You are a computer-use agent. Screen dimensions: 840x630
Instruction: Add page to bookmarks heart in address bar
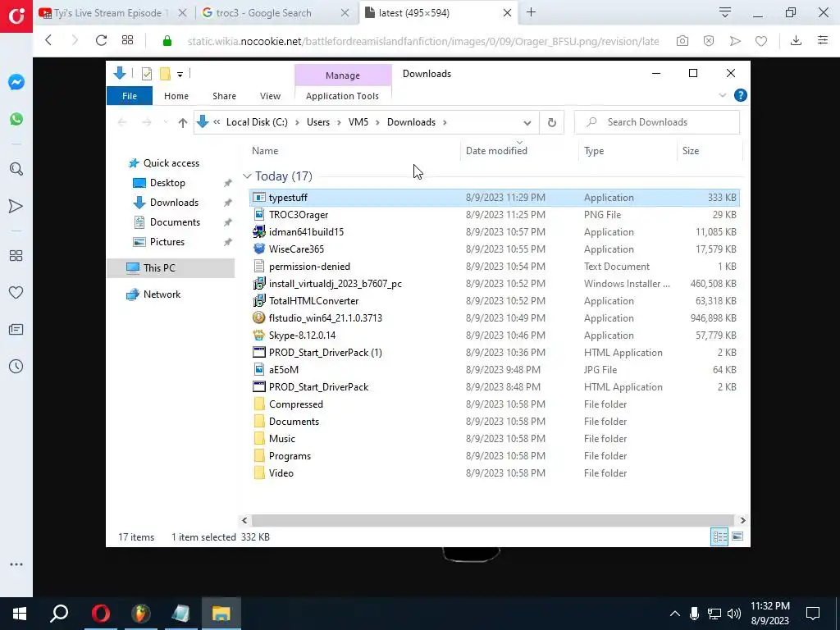click(x=761, y=41)
